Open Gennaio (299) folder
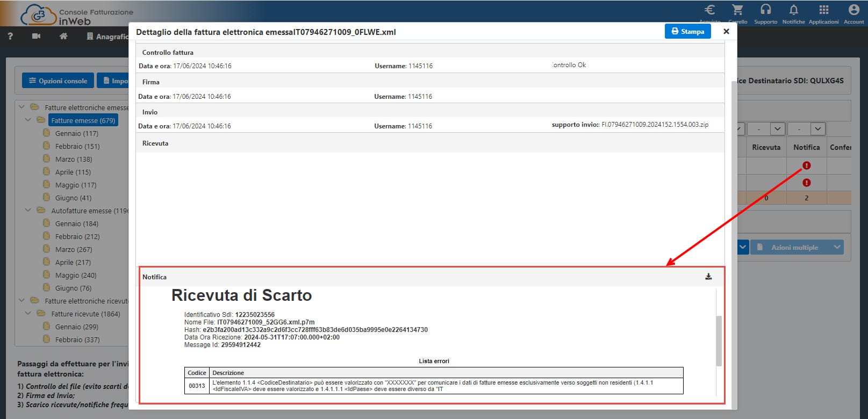This screenshot has width=868, height=419. [77, 327]
